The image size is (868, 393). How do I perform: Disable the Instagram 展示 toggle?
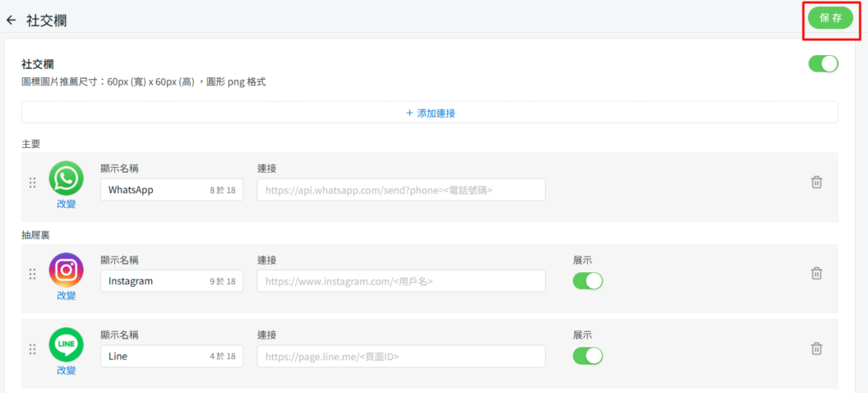click(588, 281)
